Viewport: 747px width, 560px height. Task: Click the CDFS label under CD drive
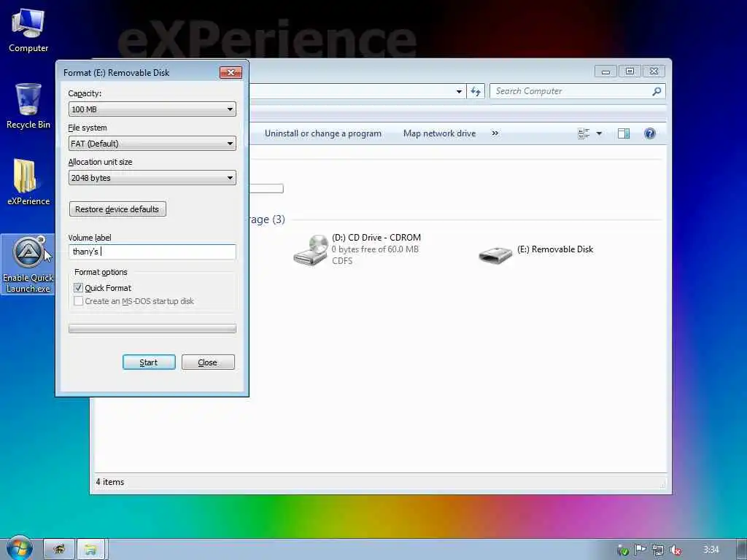click(x=342, y=261)
